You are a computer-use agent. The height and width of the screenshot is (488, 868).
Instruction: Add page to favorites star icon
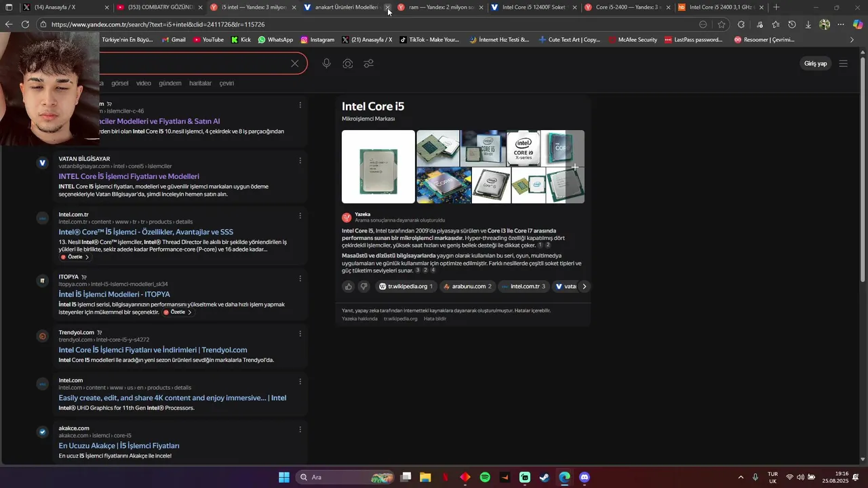722,24
